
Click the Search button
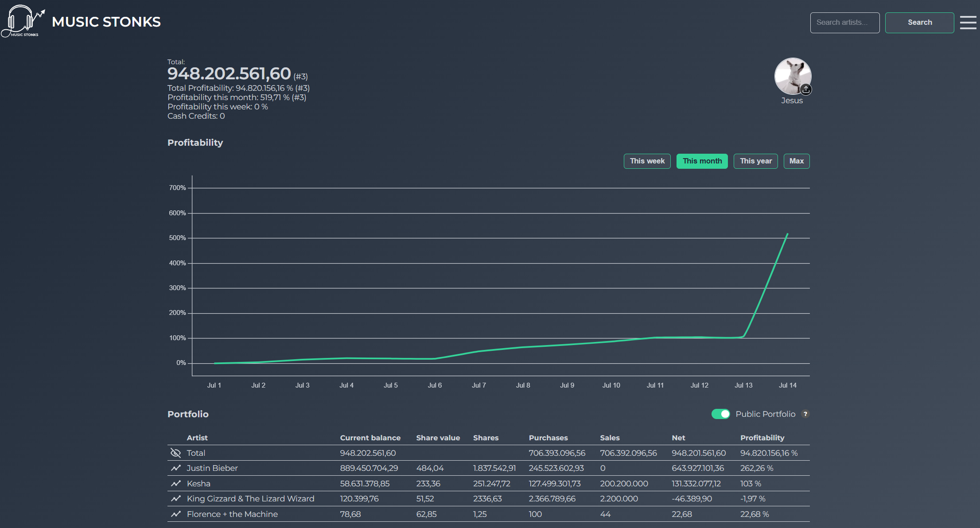click(x=920, y=23)
